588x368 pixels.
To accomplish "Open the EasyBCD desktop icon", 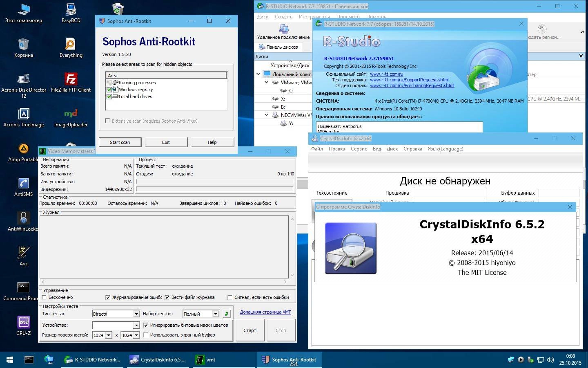I will click(x=71, y=13).
